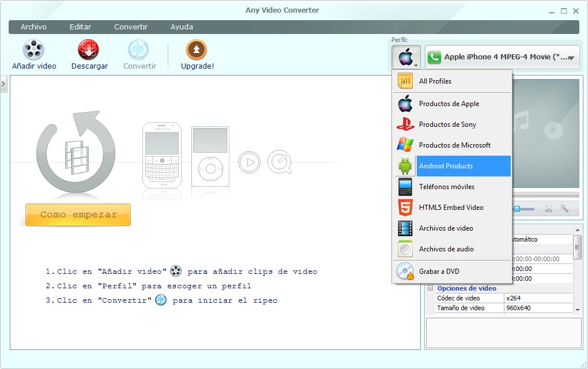Choose Productos de Sony entry
This screenshot has width=588, height=369.
coord(453,124)
